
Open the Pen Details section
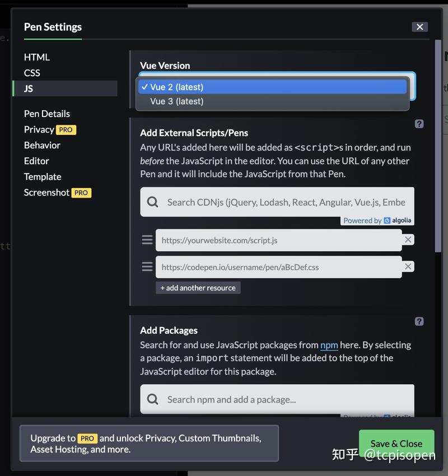(x=47, y=114)
